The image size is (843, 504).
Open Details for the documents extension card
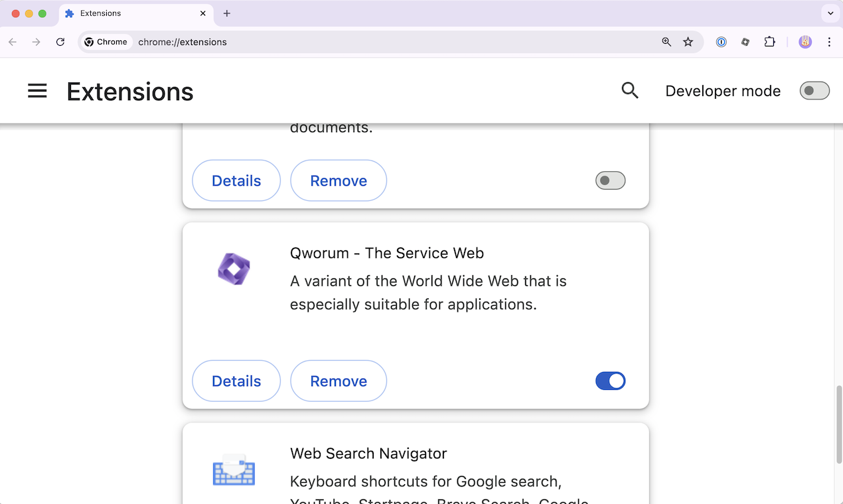click(x=236, y=180)
